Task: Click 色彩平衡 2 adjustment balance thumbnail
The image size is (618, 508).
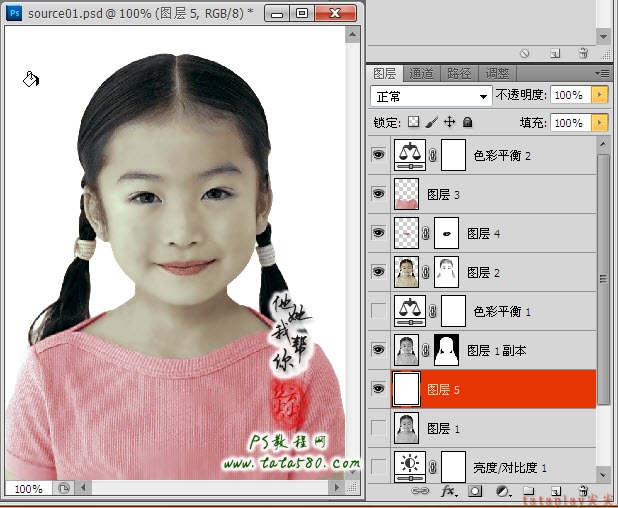Action: point(410,155)
